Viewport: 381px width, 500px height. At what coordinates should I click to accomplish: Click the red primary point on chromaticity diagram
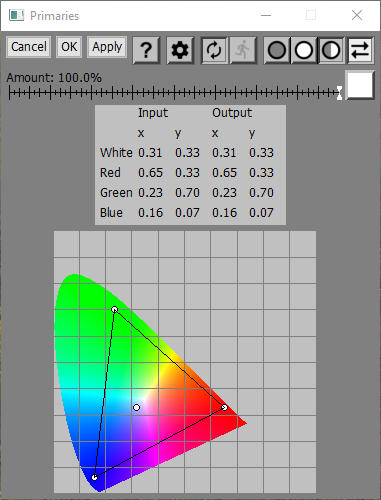tap(224, 407)
